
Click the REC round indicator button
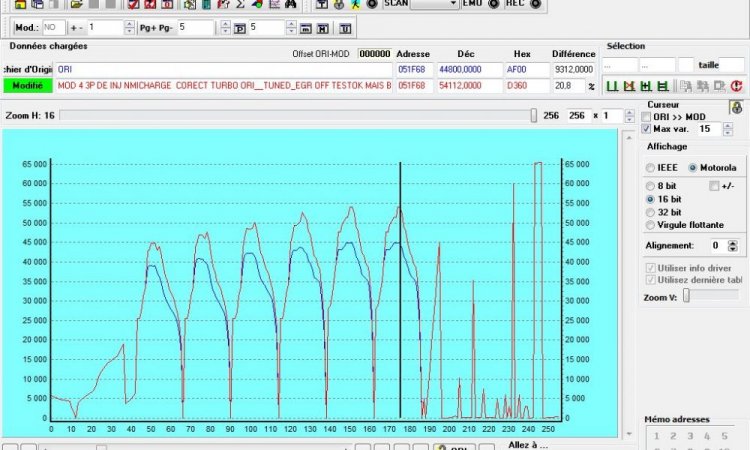(x=536, y=4)
